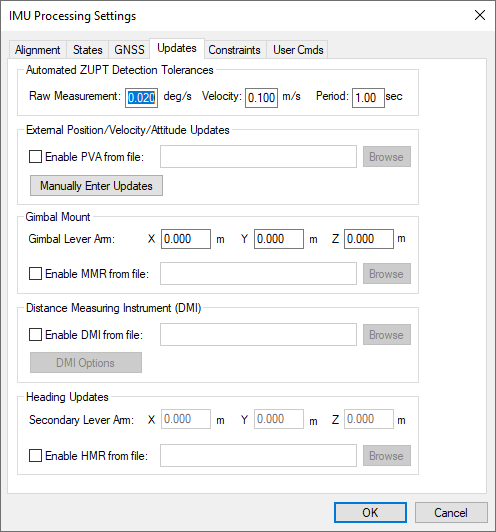Check Enable DMI from file
The image size is (496, 532).
(36, 335)
